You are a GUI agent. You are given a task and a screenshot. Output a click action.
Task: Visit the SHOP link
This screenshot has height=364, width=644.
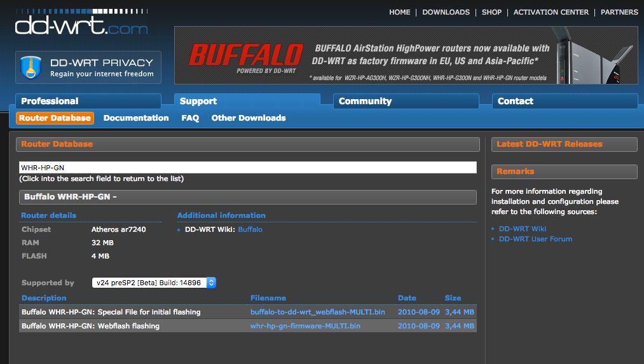click(491, 12)
